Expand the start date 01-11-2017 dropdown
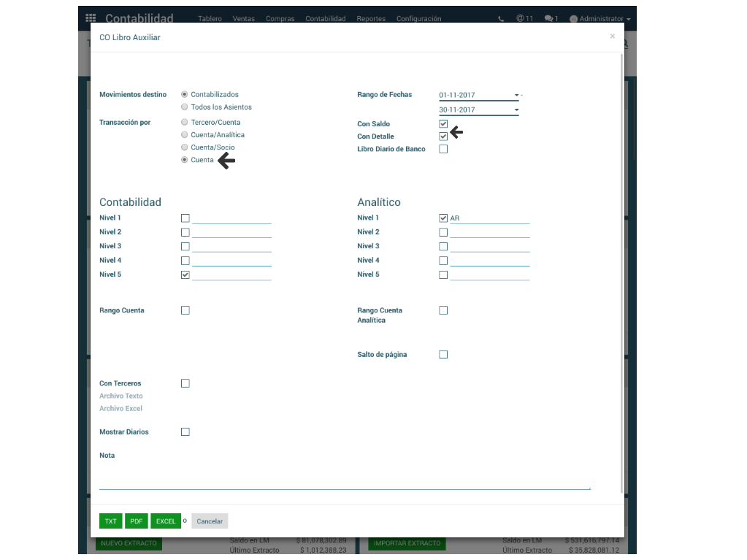The width and height of the screenshot is (747, 560). 516,95
